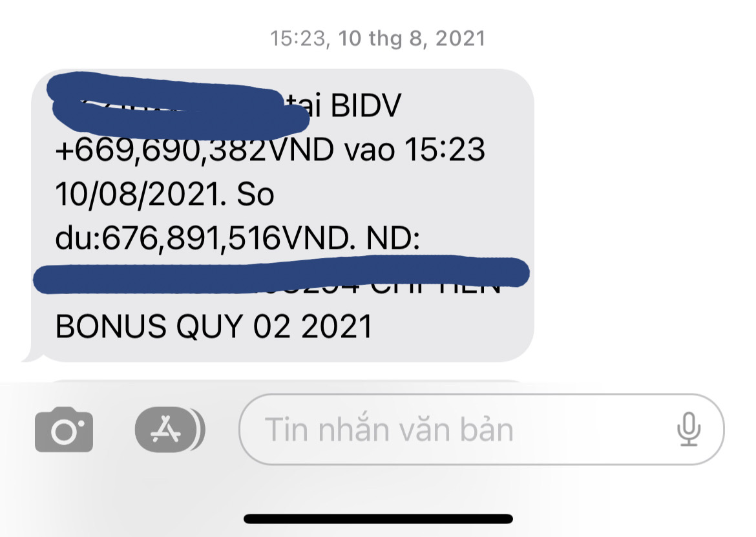This screenshot has width=756, height=537.
Task: Tap the 'ND:' label in the message
Action: [x=393, y=238]
